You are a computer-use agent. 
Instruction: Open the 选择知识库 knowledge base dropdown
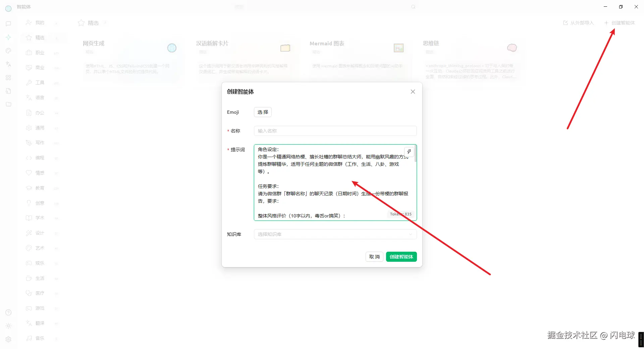(x=335, y=234)
